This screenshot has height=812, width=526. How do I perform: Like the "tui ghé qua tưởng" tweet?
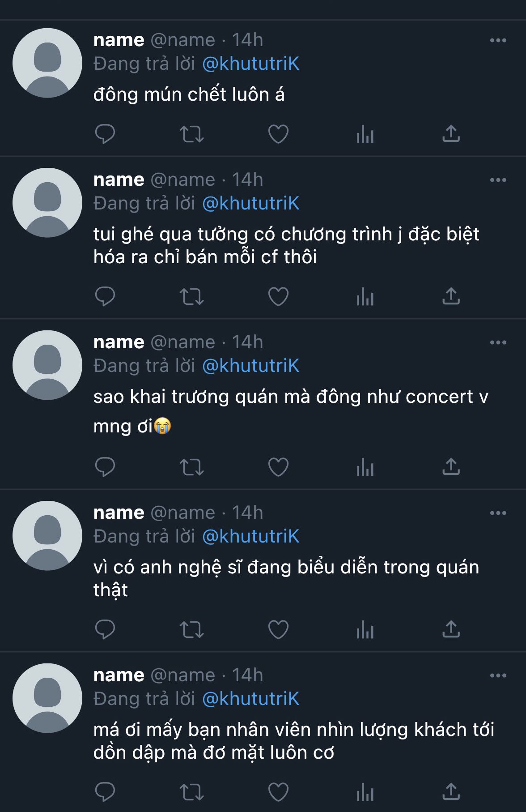pyautogui.click(x=278, y=296)
